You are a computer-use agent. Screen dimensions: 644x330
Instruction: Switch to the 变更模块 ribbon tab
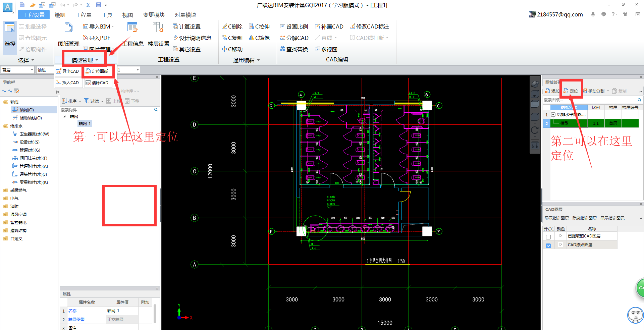point(154,15)
